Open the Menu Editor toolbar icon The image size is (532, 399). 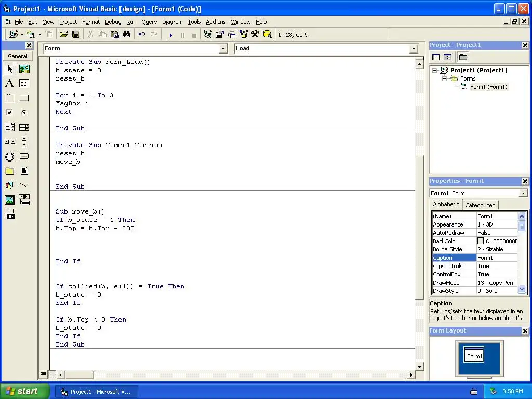click(49, 35)
